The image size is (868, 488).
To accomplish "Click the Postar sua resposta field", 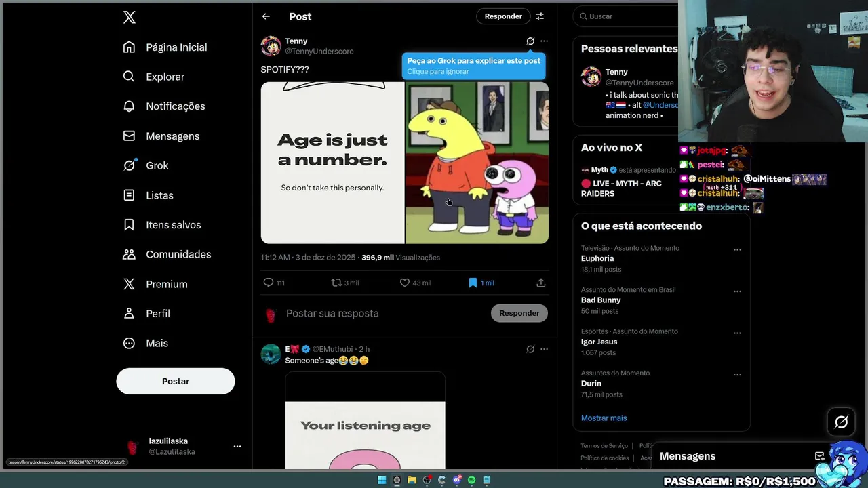I will [x=383, y=313].
